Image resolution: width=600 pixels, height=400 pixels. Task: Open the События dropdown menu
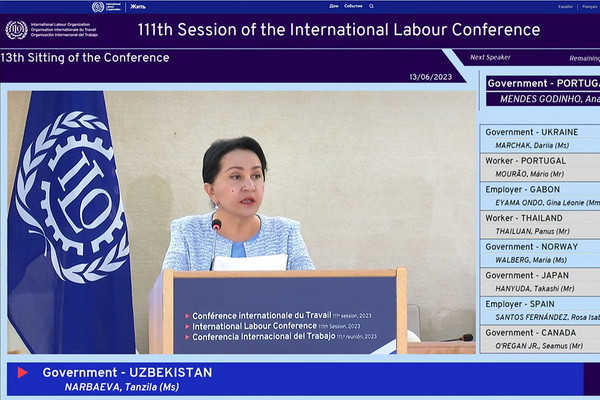[353, 6]
